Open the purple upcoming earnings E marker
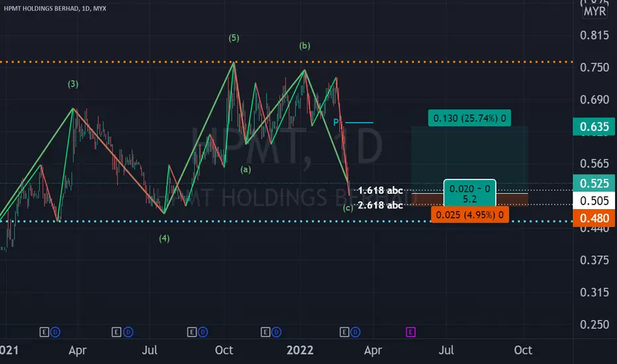Image resolution: width=617 pixels, height=364 pixels. click(410, 332)
